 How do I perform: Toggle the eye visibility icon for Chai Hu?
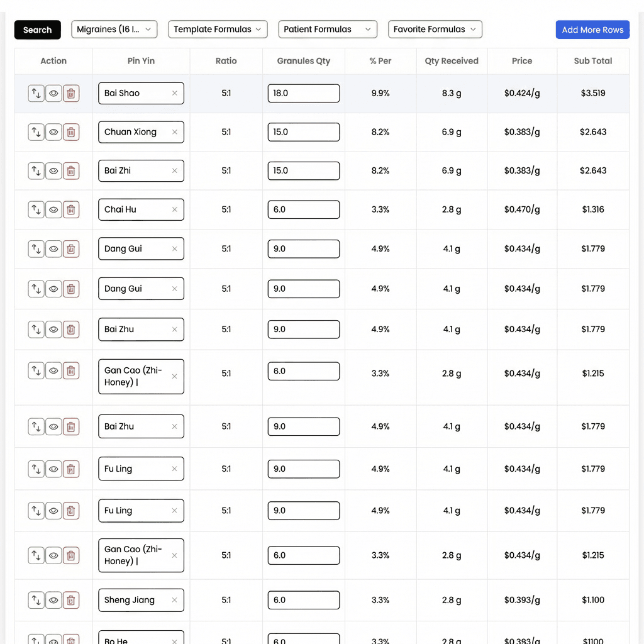[x=53, y=209]
